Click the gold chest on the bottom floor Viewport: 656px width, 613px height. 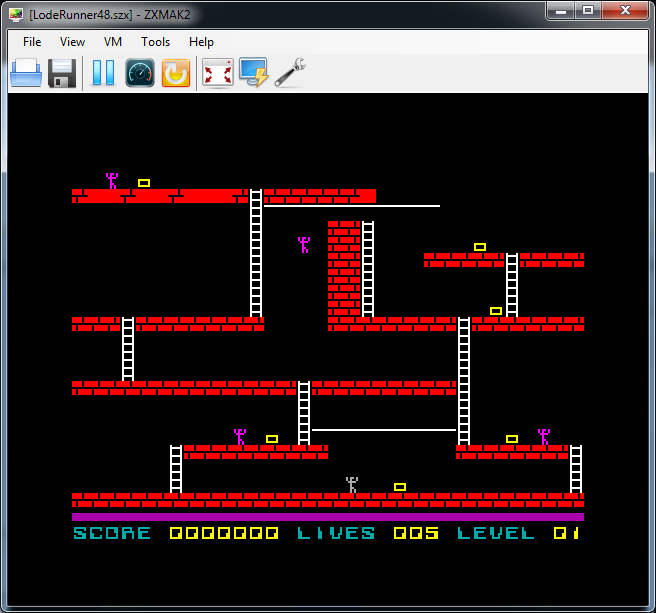pos(400,487)
